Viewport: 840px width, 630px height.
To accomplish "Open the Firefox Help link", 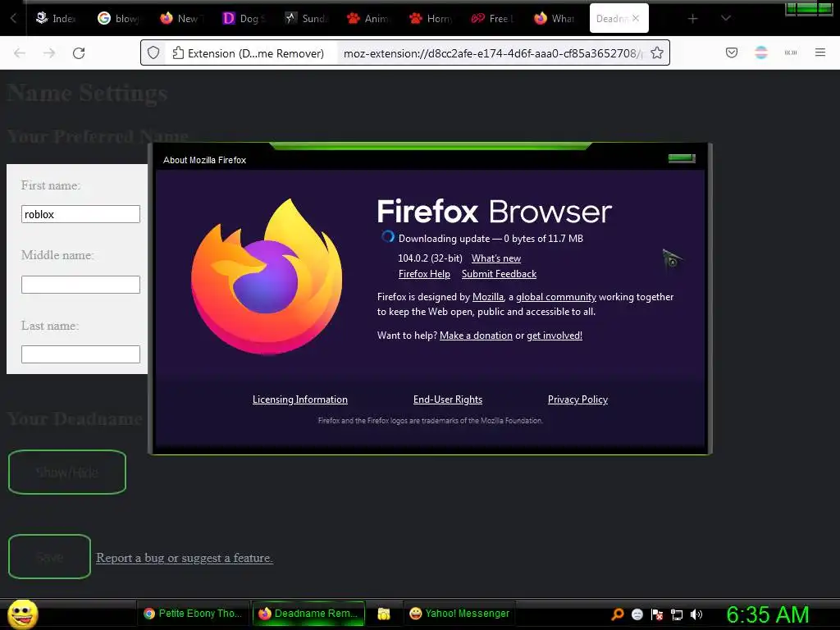I will (x=424, y=274).
